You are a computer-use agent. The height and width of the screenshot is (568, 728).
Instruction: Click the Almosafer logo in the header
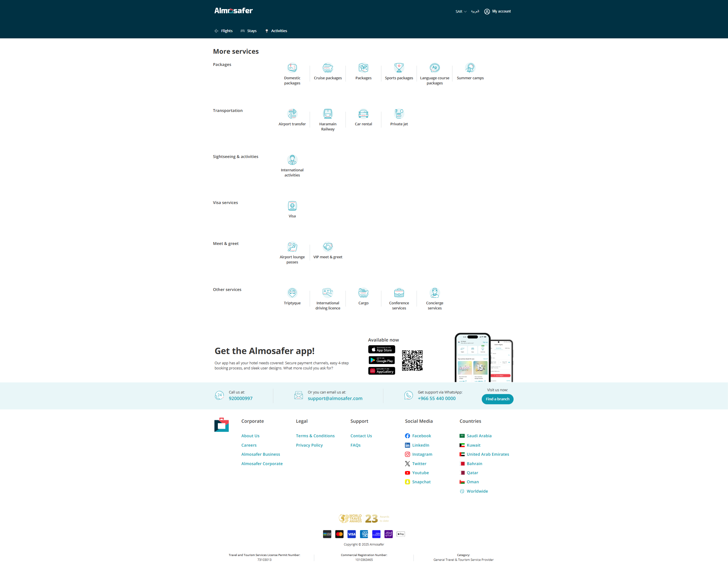click(x=233, y=11)
